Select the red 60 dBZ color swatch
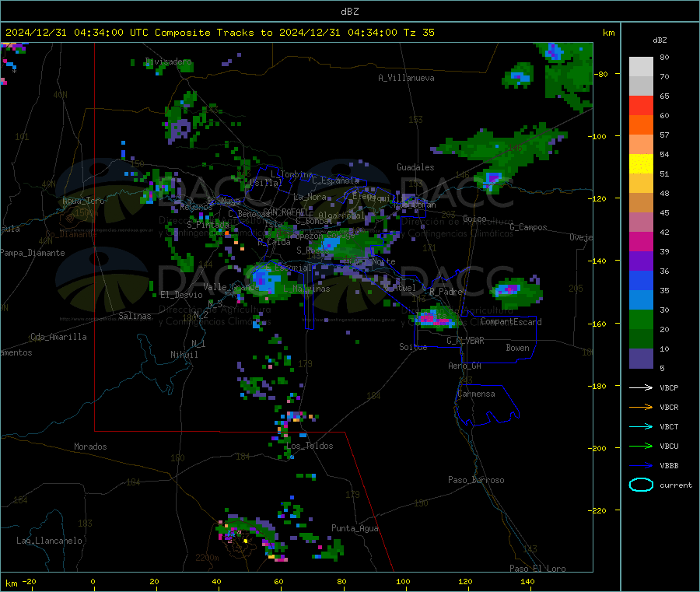The width and height of the screenshot is (700, 592). (x=641, y=105)
